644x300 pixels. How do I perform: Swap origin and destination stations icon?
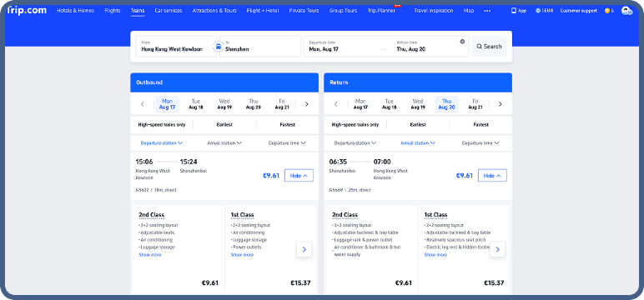pos(218,47)
